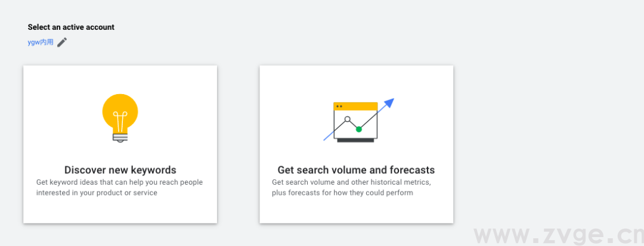Image resolution: width=644 pixels, height=246 pixels.
Task: Click the blue arrowhead on forecast graphic
Action: click(389, 102)
